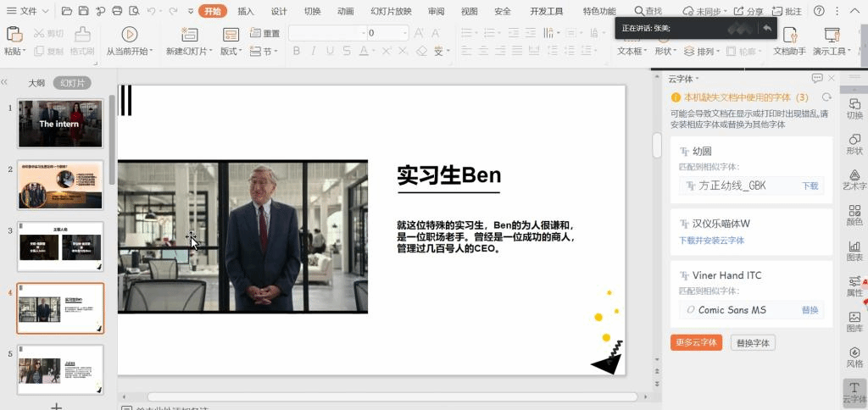Select slide 1 thumbnail The intern
The height and width of the screenshot is (410, 868).
coord(60,124)
